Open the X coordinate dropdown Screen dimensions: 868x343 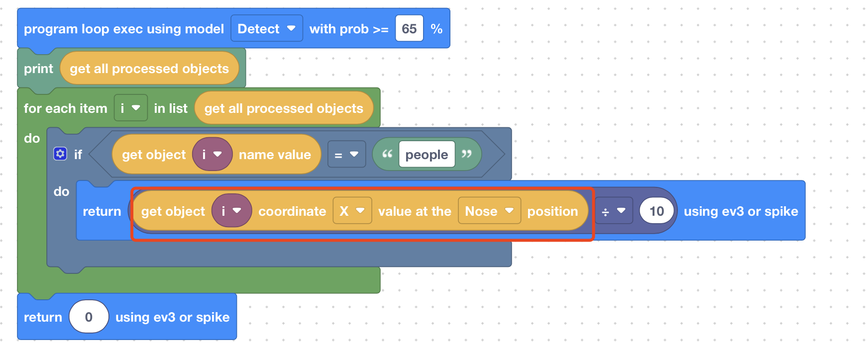(x=352, y=211)
